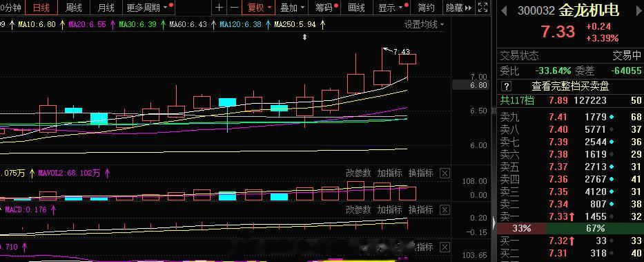
Task: Zoom out the chart with the minus icon
Action: tap(234, 8)
